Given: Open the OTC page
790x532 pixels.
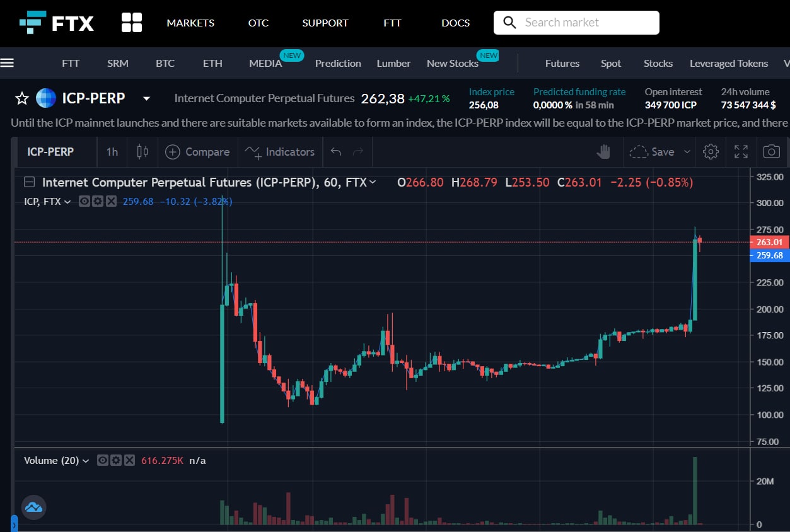Looking at the screenshot, I should point(258,23).
